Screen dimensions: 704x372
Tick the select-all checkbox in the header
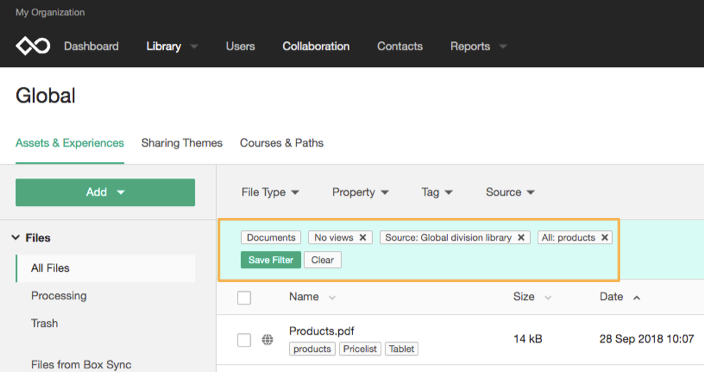tap(244, 298)
